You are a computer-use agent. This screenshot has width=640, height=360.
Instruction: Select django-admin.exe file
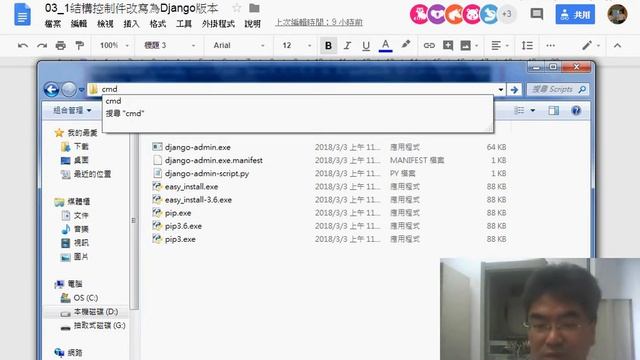pos(191,147)
